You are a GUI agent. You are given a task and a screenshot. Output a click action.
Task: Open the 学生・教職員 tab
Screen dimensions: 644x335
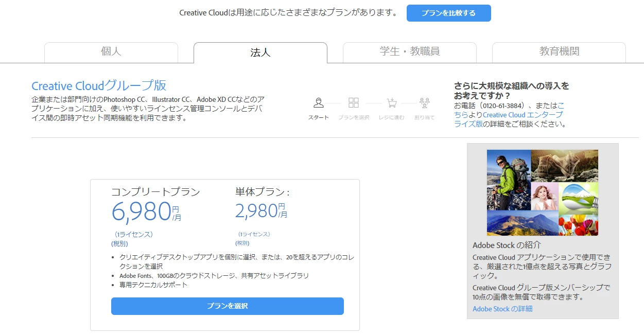click(410, 52)
